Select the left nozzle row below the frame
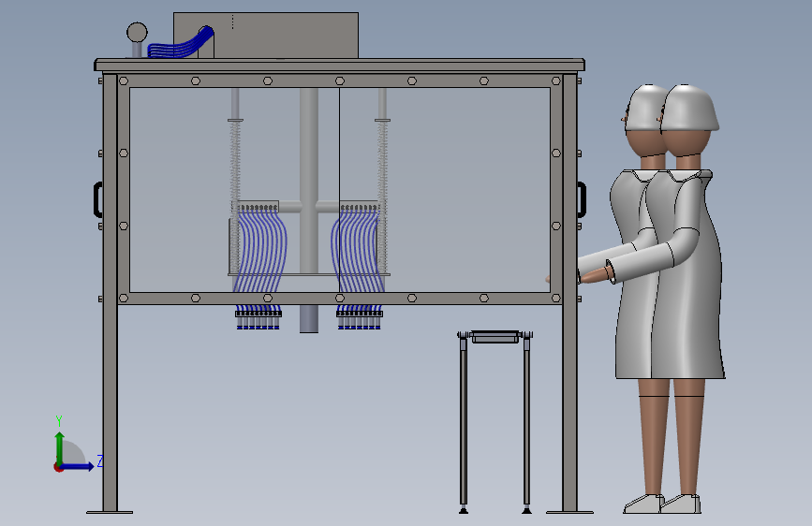The image size is (812, 526). (258, 318)
